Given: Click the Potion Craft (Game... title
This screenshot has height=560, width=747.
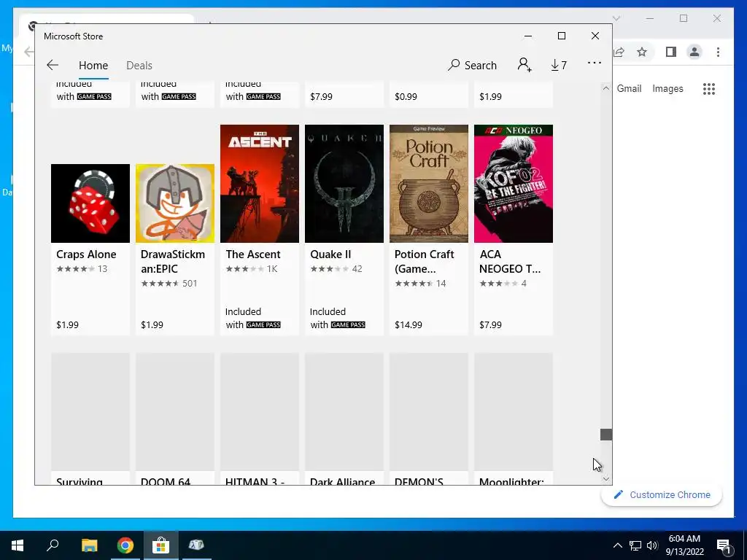Looking at the screenshot, I should [424, 262].
